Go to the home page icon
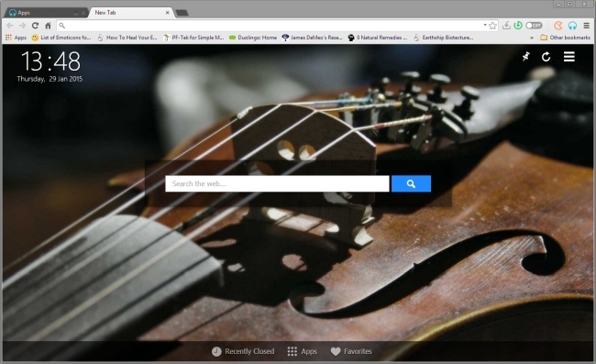The width and height of the screenshot is (596, 364). click(48, 26)
